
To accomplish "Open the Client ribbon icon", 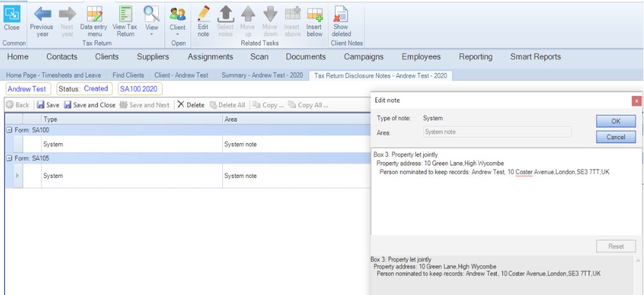I will [178, 14].
